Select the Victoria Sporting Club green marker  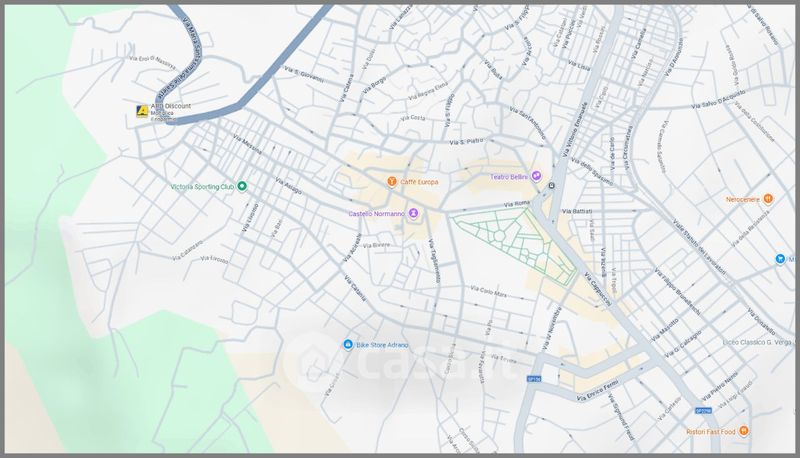coord(241,186)
